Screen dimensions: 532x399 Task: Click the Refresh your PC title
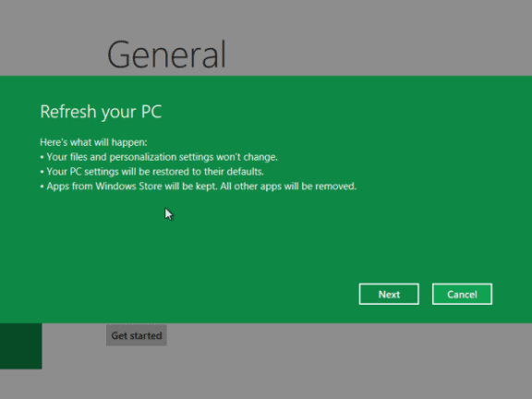(x=101, y=112)
